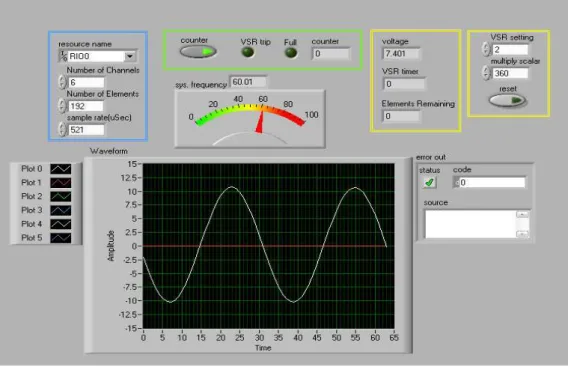
Task: Toggle the reset button
Action: coord(507,100)
